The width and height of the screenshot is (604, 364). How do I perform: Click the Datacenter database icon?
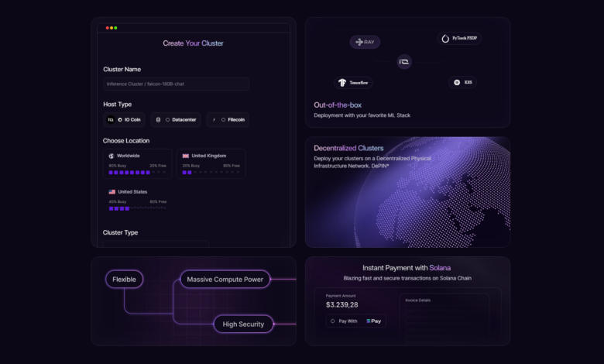(158, 120)
